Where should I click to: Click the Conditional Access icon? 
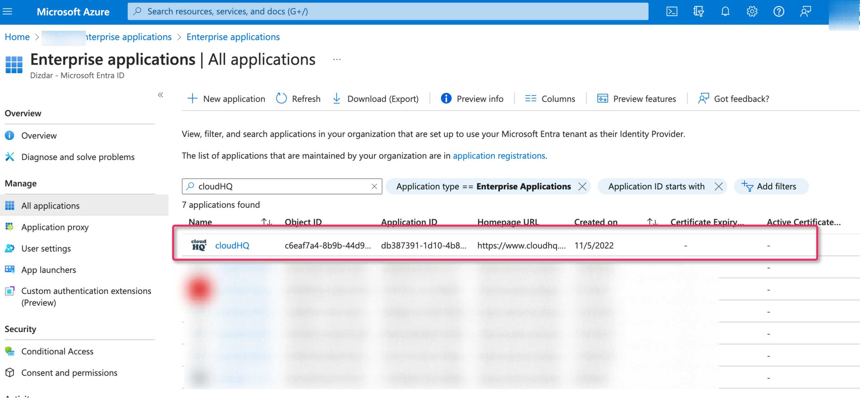[9, 351]
